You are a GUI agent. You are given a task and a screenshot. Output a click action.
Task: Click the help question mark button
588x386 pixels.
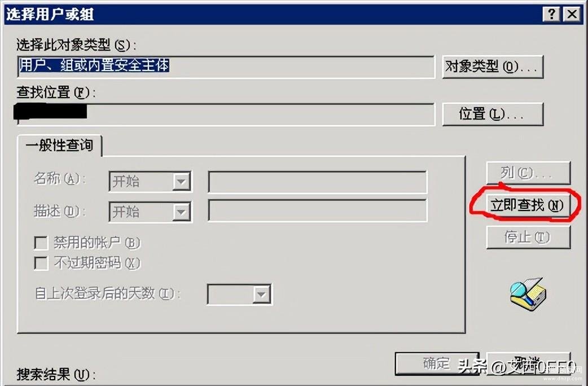coord(551,14)
